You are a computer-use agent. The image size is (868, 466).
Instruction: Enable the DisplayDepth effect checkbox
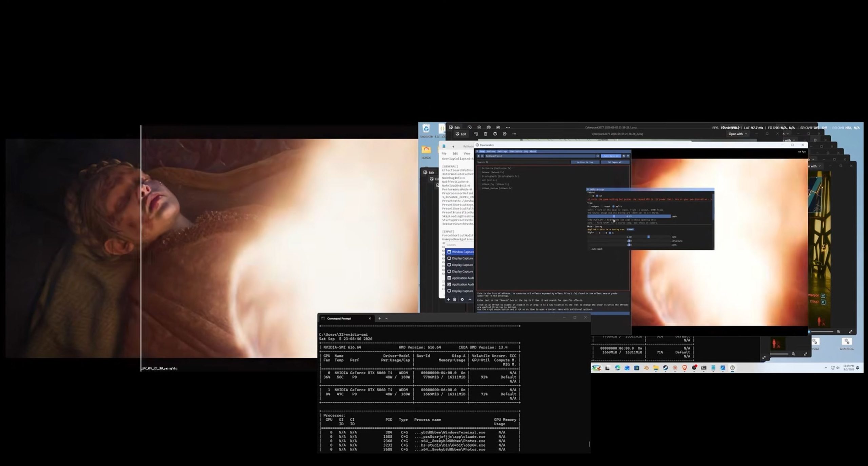coord(480,176)
